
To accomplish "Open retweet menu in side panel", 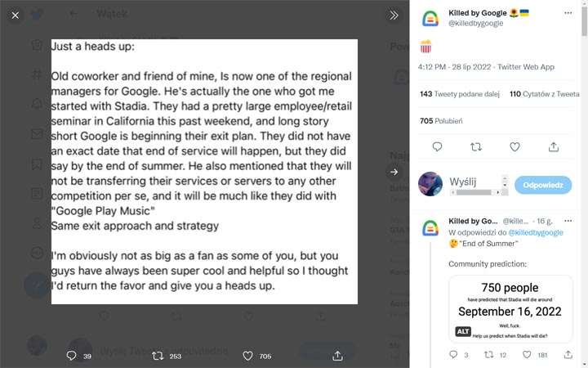I will pos(476,147).
